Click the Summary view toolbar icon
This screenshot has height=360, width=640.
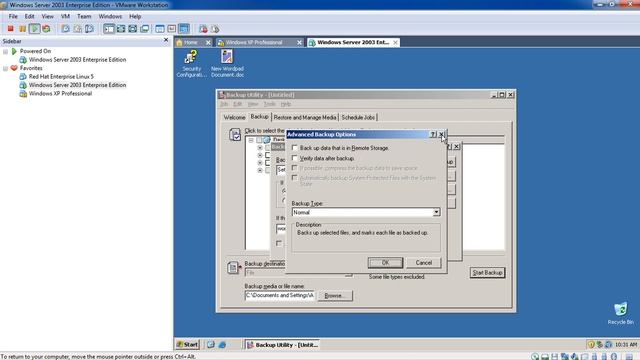160,29
